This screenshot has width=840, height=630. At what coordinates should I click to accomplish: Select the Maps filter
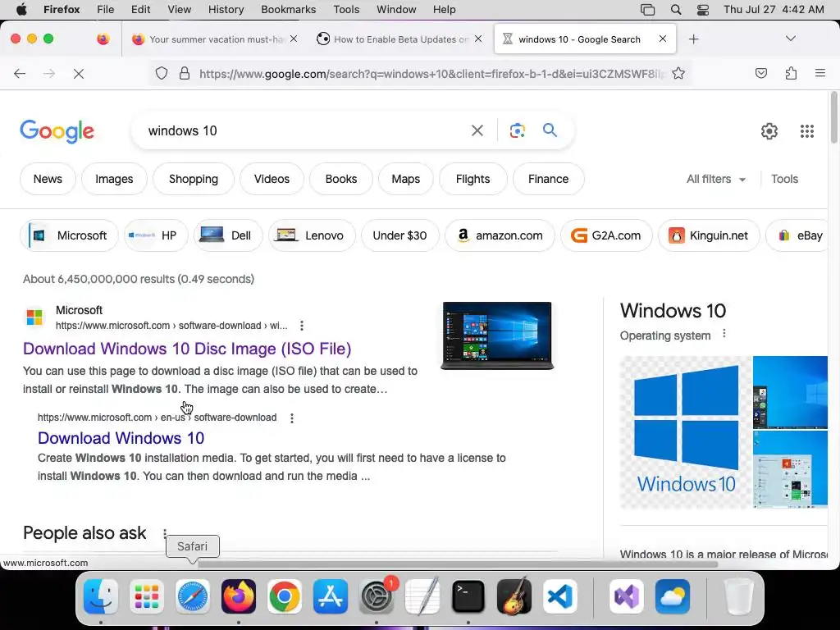click(x=405, y=179)
